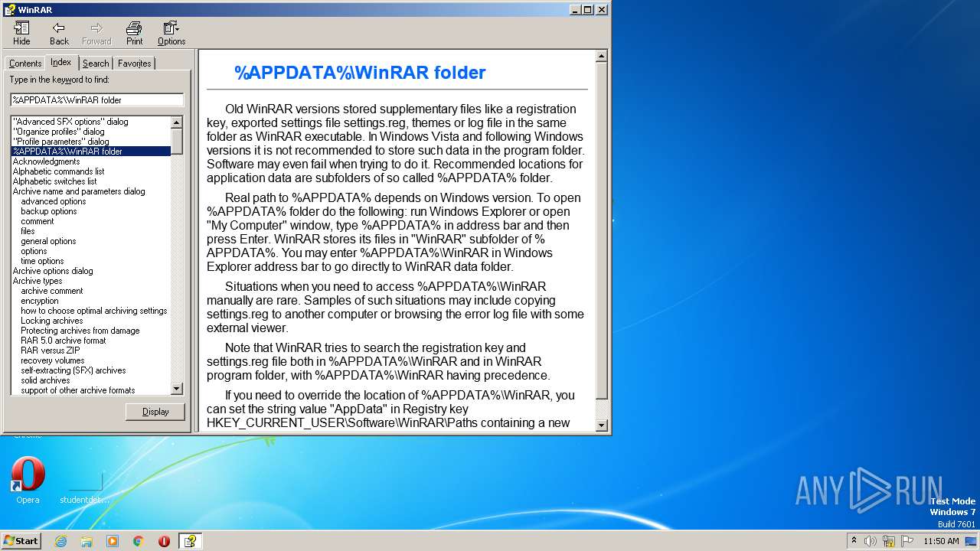Select solid archives entry
Screen dimensions: 980x551
point(45,380)
